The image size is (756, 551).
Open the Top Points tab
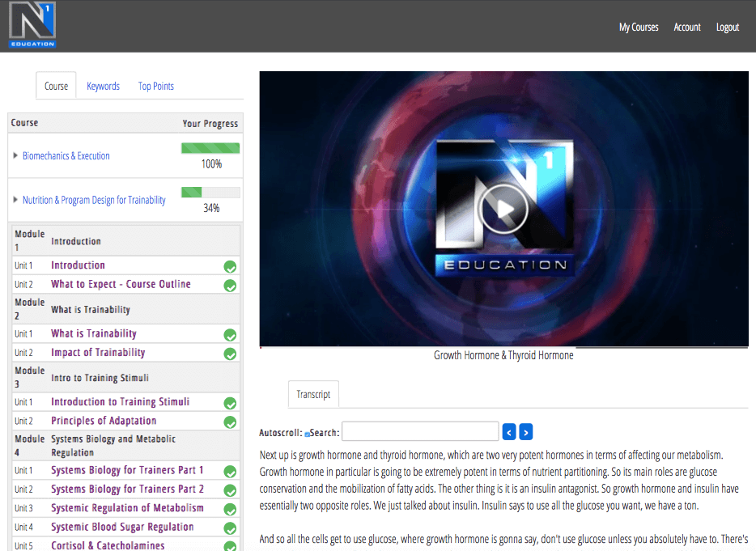pos(155,85)
